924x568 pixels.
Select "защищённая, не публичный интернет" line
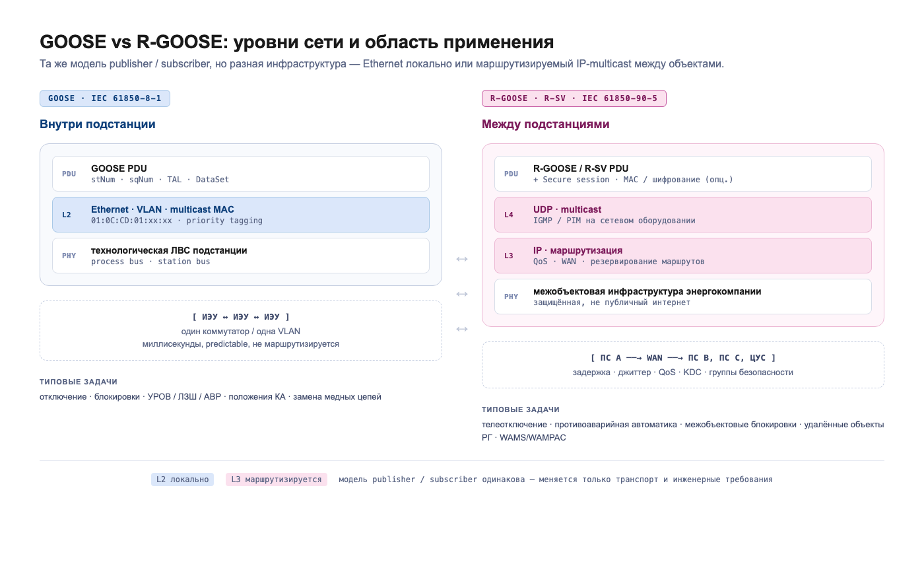point(612,302)
